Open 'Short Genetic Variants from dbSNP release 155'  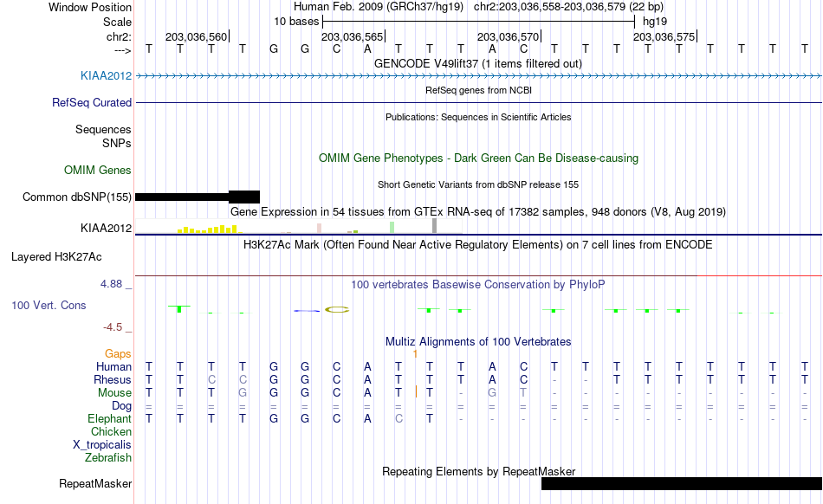tap(478, 184)
